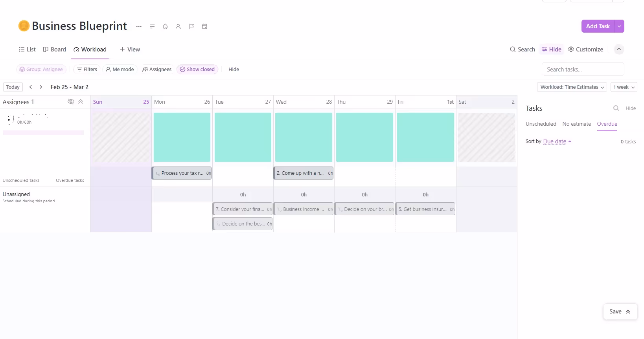Screen dimensions: 644x339
Task: Switch to the Board view tab
Action: (55, 49)
